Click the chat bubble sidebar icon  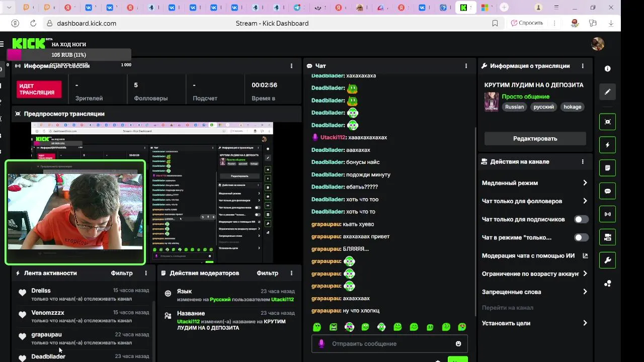[607, 191]
